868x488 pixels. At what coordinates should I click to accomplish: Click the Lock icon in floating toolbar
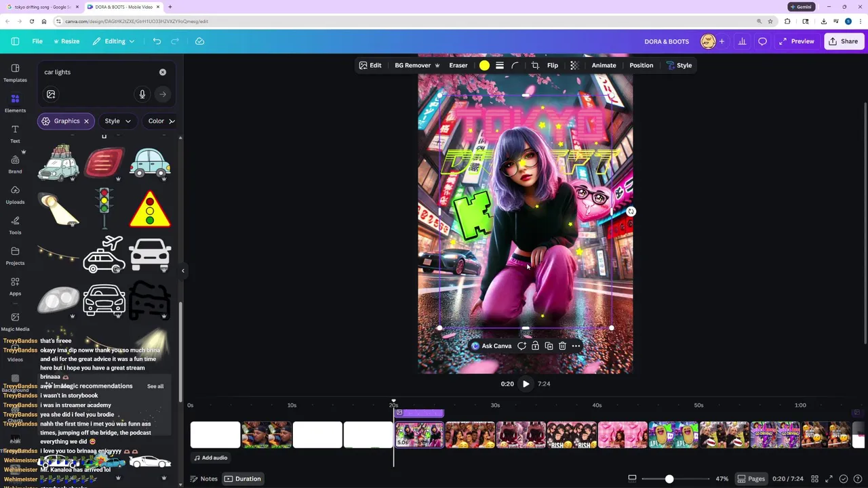click(x=535, y=346)
